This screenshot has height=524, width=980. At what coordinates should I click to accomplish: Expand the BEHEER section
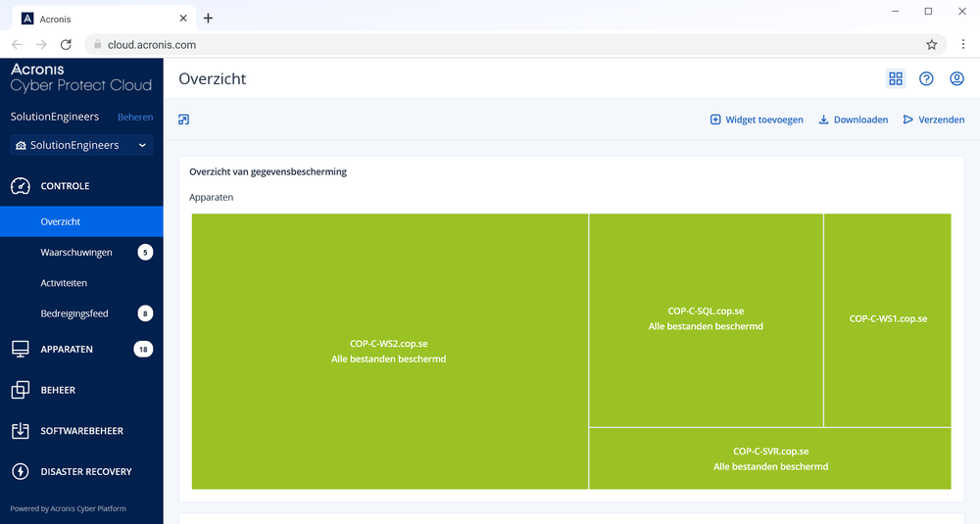pyautogui.click(x=81, y=390)
